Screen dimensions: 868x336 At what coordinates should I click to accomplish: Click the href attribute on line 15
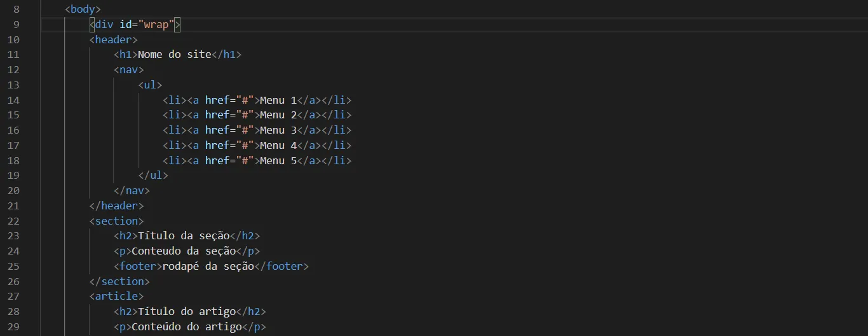217,115
